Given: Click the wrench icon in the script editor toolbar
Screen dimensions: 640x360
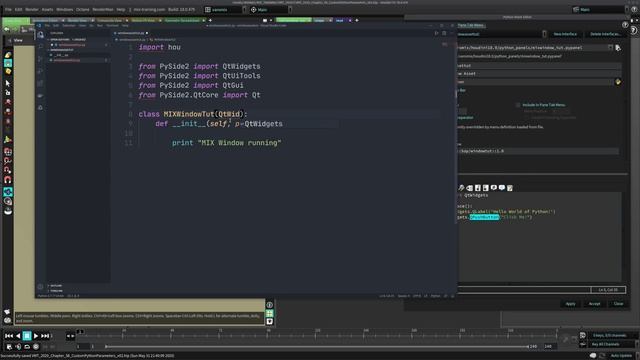Looking at the screenshot, I should (461, 188).
